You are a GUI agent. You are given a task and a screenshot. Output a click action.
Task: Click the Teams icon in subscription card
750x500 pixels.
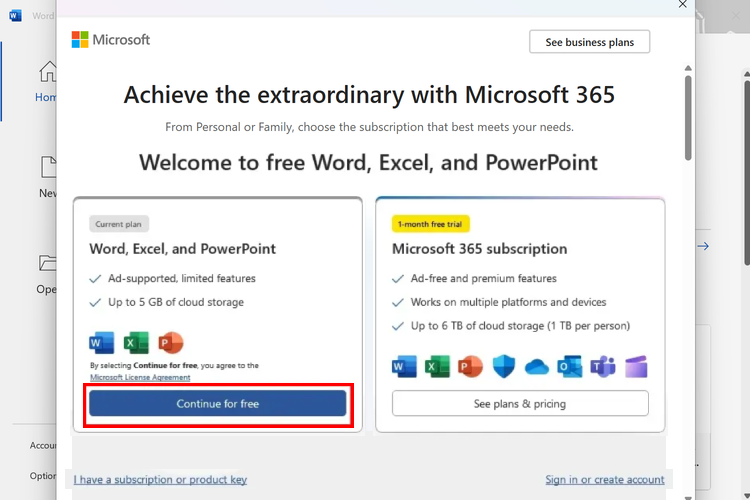603,367
